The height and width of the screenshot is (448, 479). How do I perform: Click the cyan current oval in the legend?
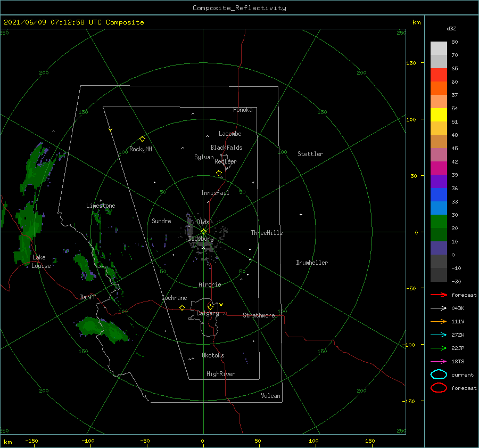pos(439,374)
